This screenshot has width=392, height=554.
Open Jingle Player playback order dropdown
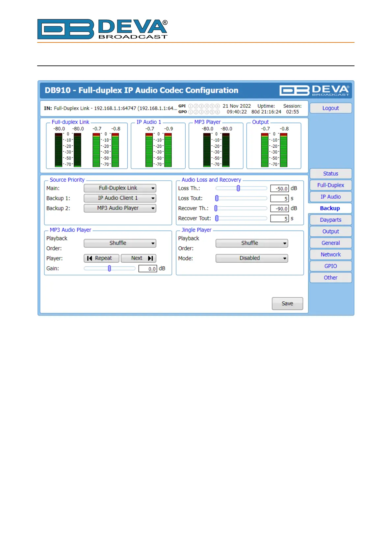[252, 243]
